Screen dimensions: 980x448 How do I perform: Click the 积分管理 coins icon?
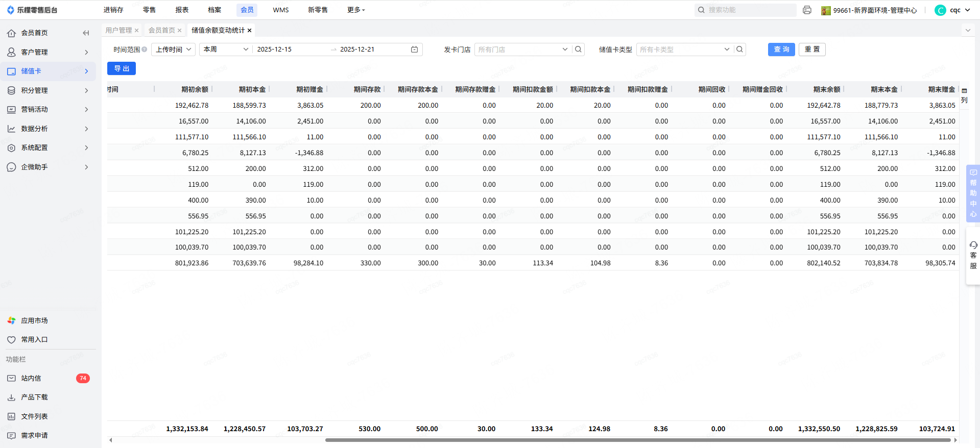point(11,90)
